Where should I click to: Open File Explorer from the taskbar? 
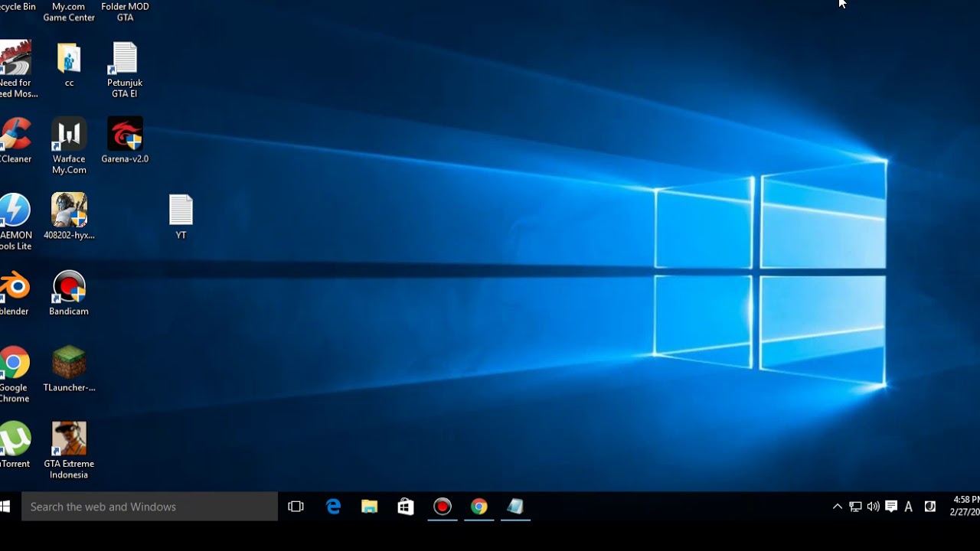370,506
